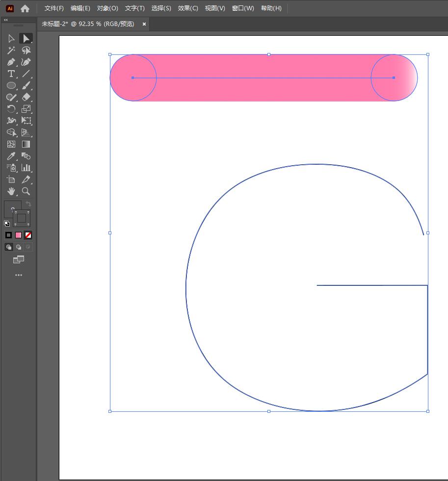The image size is (448, 481).
Task: Reset default fill and stroke
Action: (x=7, y=223)
